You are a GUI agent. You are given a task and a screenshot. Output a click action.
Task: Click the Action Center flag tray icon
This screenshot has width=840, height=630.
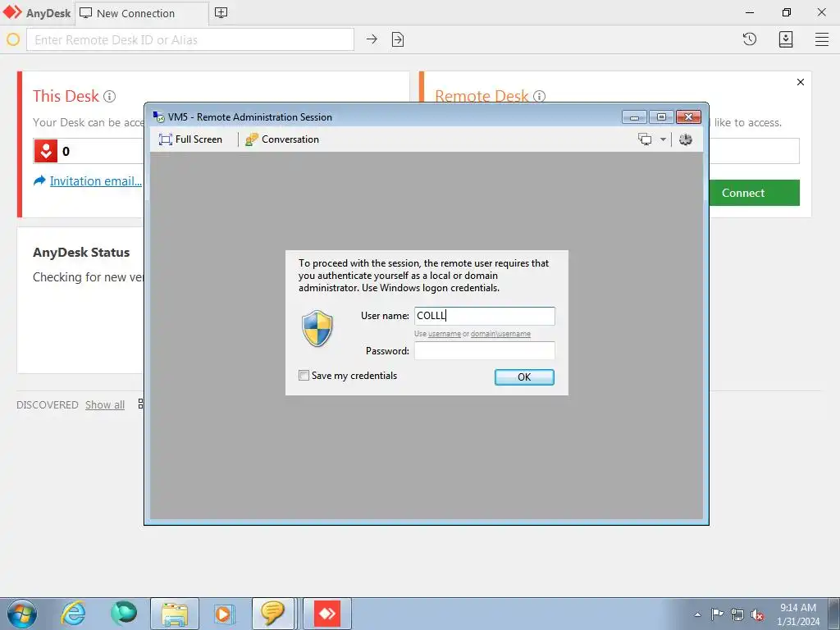tap(717, 614)
